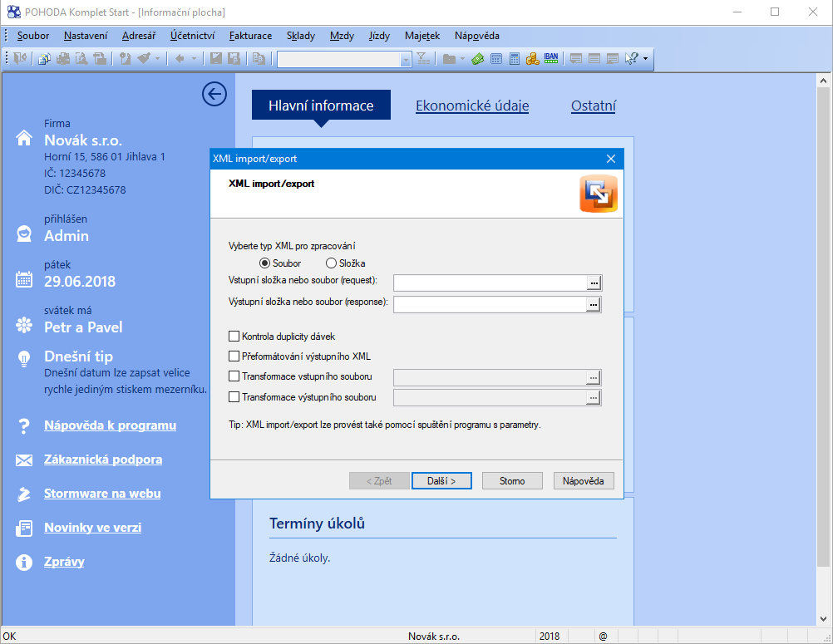Select the Hlavní informace tab
This screenshot has height=644, width=833.
[x=321, y=106]
